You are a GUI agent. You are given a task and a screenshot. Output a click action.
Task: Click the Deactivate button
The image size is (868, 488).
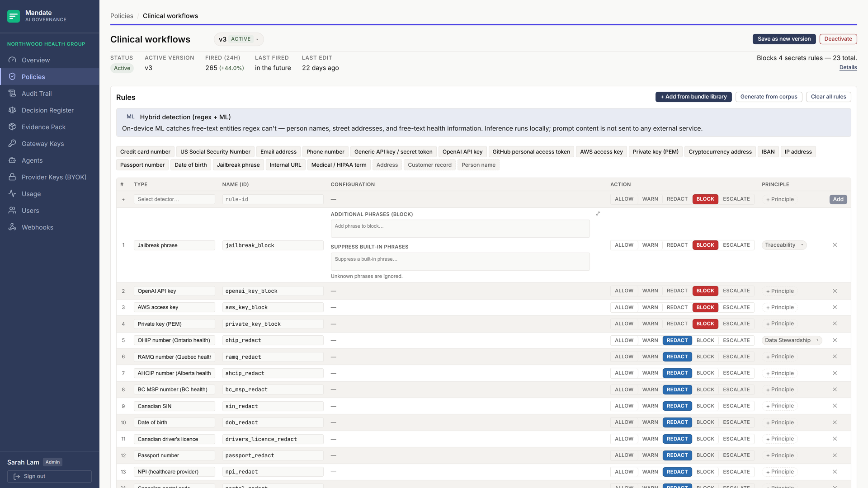838,39
